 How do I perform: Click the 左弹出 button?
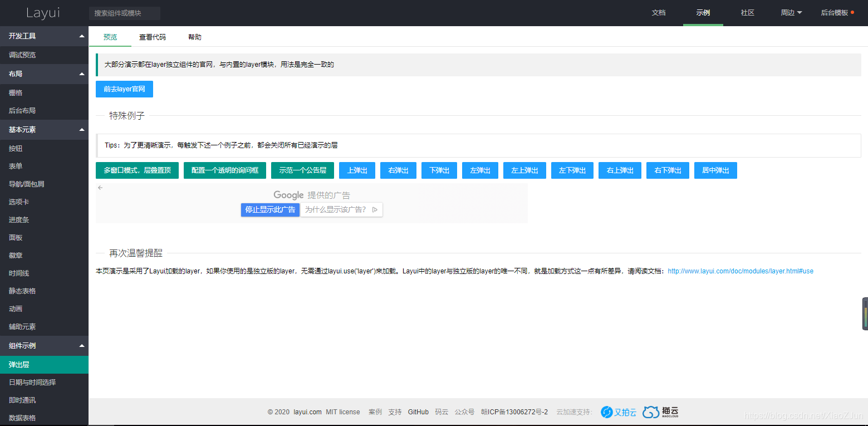point(480,170)
